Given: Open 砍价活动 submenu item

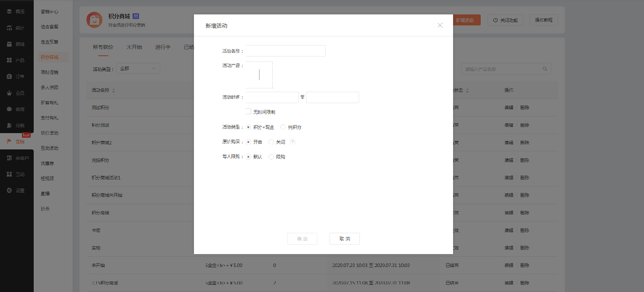Looking at the screenshot, I should pyautogui.click(x=50, y=133).
